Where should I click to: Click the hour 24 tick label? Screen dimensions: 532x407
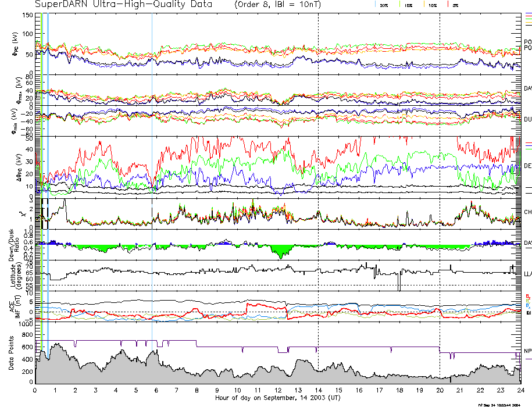520,390
